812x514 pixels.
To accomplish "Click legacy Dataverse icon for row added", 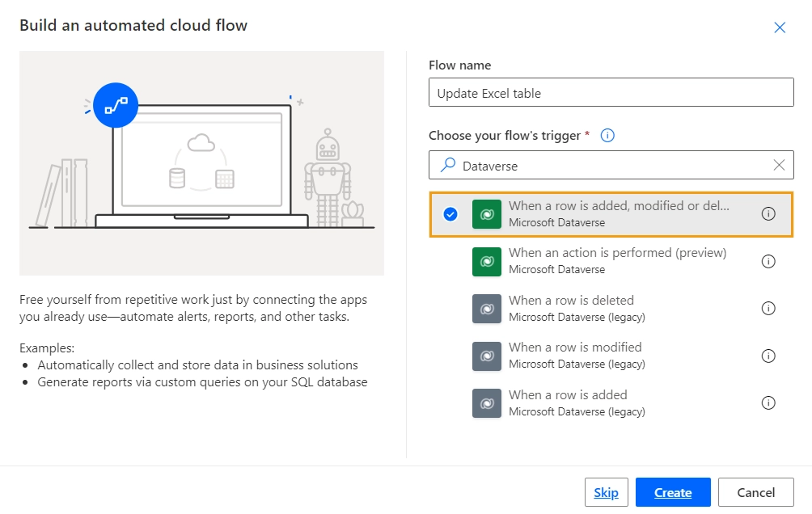I will (x=487, y=403).
